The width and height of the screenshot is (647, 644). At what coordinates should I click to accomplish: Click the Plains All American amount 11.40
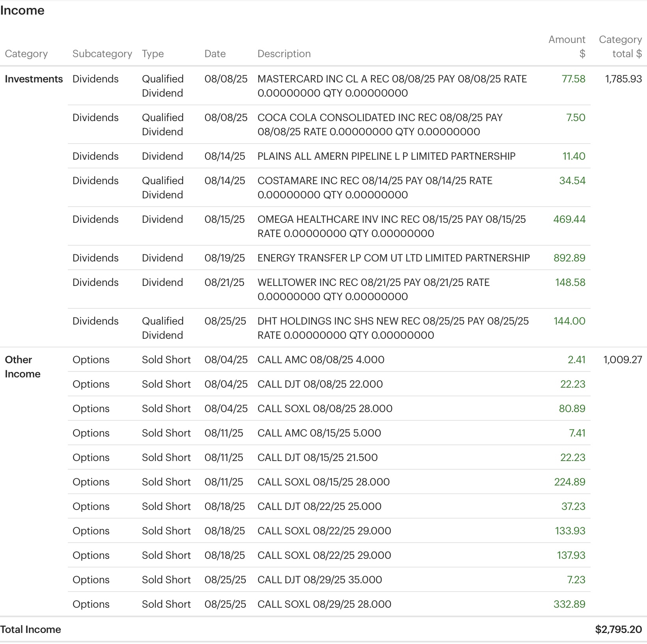tap(574, 156)
